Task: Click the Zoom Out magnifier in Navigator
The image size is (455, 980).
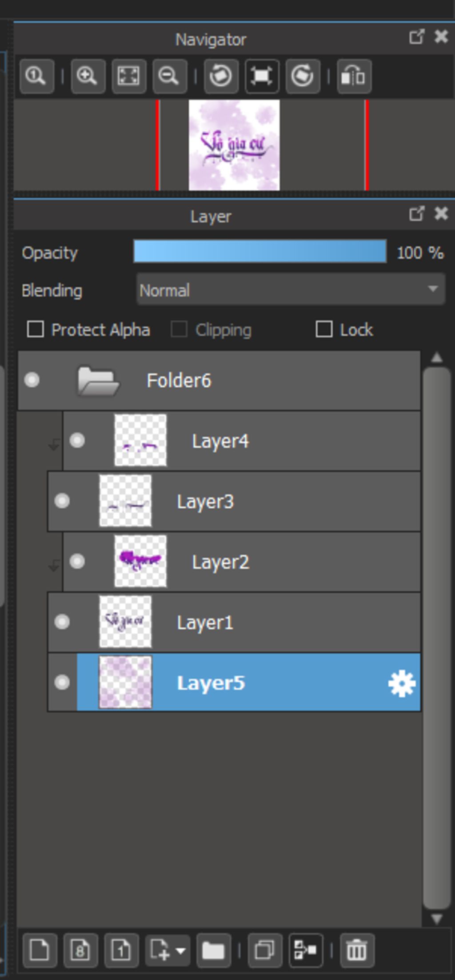Action: [170, 76]
